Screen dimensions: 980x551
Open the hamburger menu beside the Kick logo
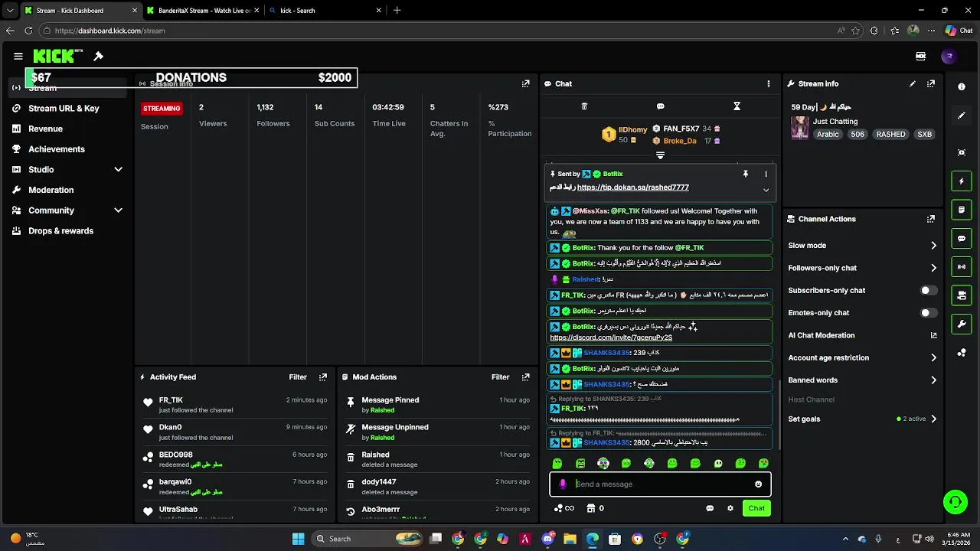18,56
